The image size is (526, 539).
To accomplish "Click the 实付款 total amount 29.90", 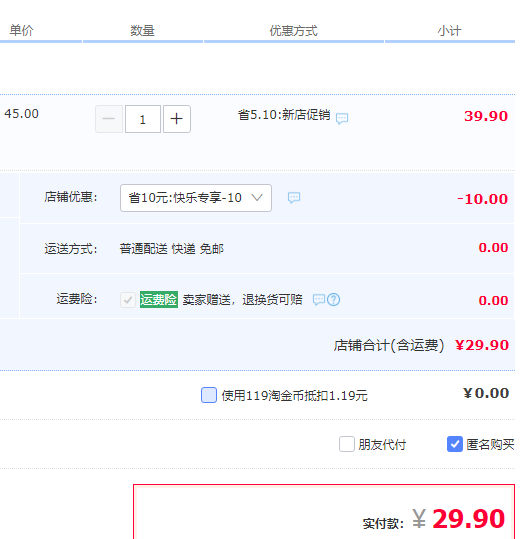I will [468, 519].
